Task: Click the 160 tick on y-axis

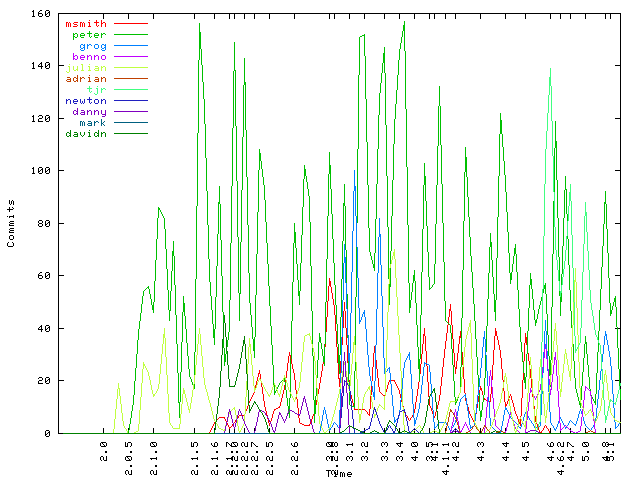Action: click(41, 15)
